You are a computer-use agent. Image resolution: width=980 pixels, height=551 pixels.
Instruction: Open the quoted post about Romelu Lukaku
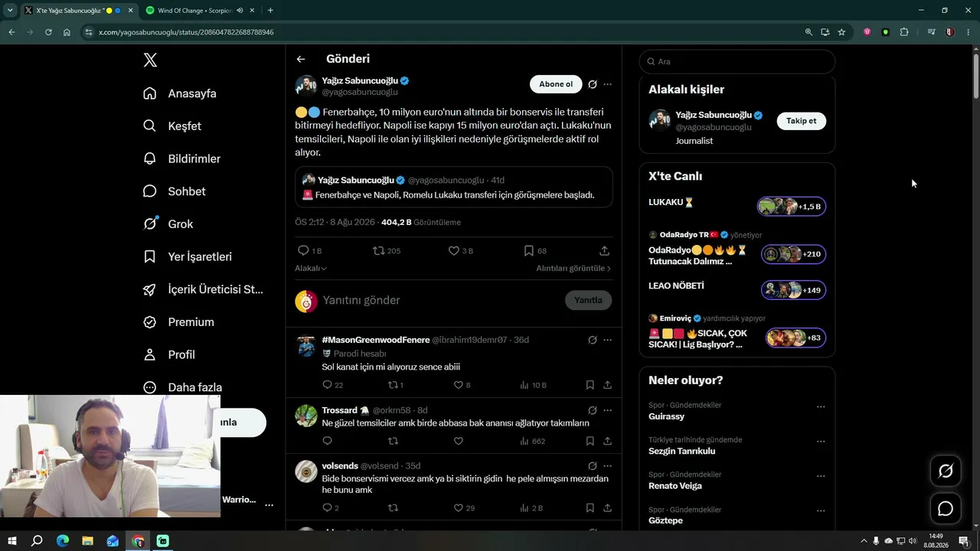click(454, 187)
